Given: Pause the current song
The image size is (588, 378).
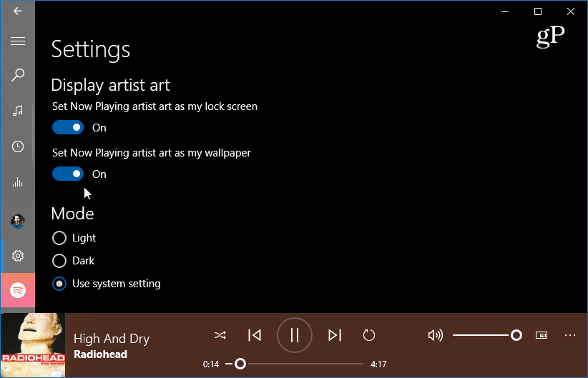Looking at the screenshot, I should click(295, 335).
